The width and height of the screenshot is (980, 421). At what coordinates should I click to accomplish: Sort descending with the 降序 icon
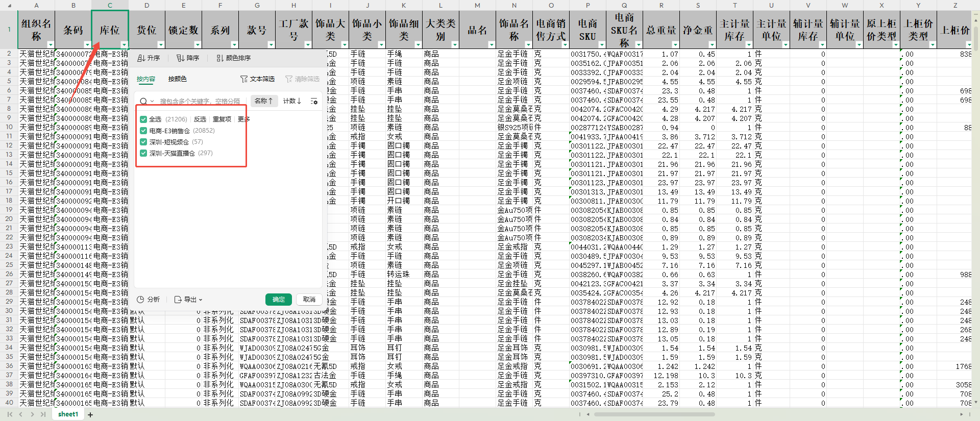pos(180,58)
